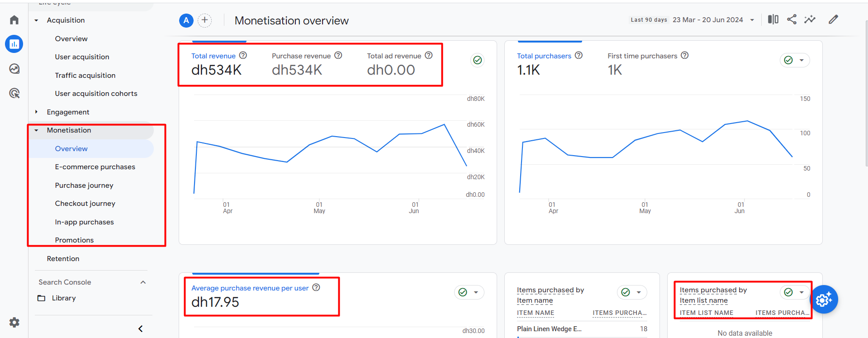Open Insights sparkline icon in header
This screenshot has height=338, width=868.
tap(810, 19)
